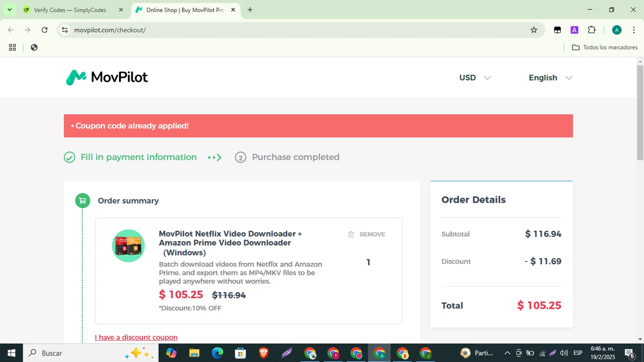Click the Total $ 105.25 in Order Details

pos(539,305)
